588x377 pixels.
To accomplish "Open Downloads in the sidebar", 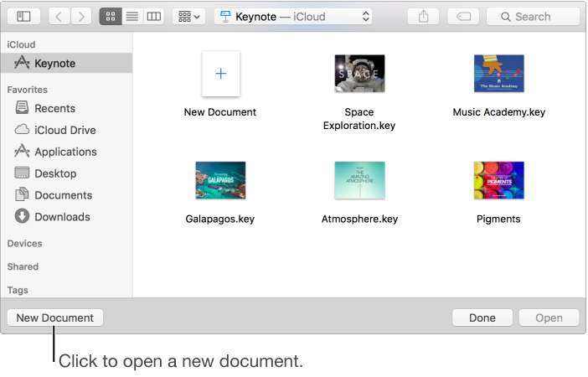I will (66, 217).
